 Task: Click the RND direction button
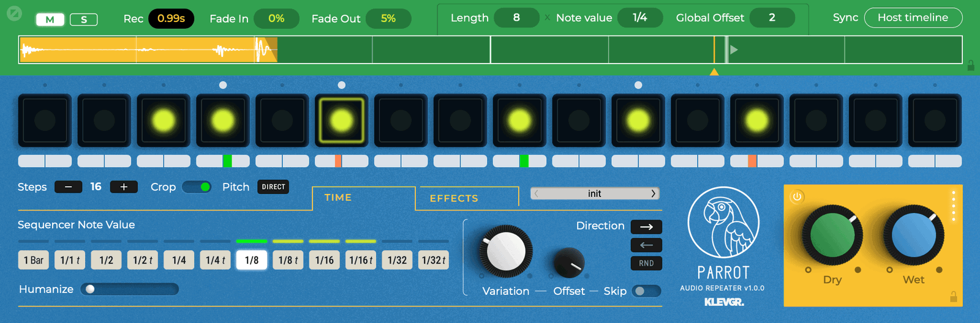coord(646,264)
